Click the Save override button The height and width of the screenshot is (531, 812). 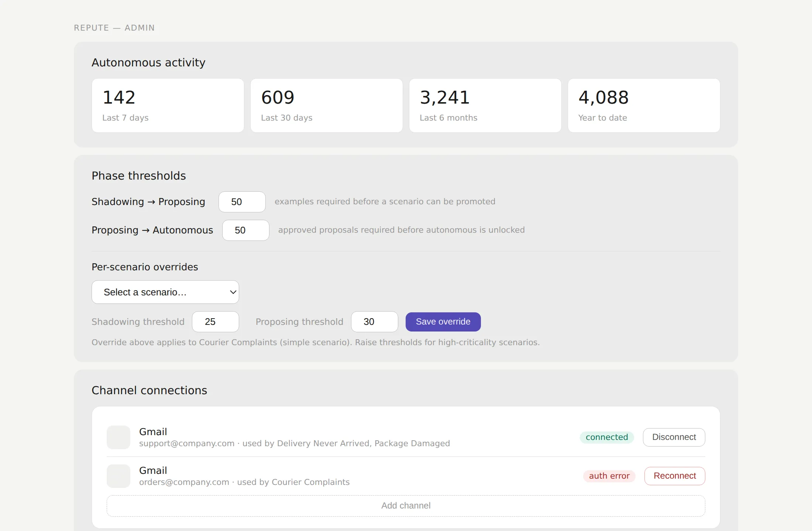pos(443,322)
